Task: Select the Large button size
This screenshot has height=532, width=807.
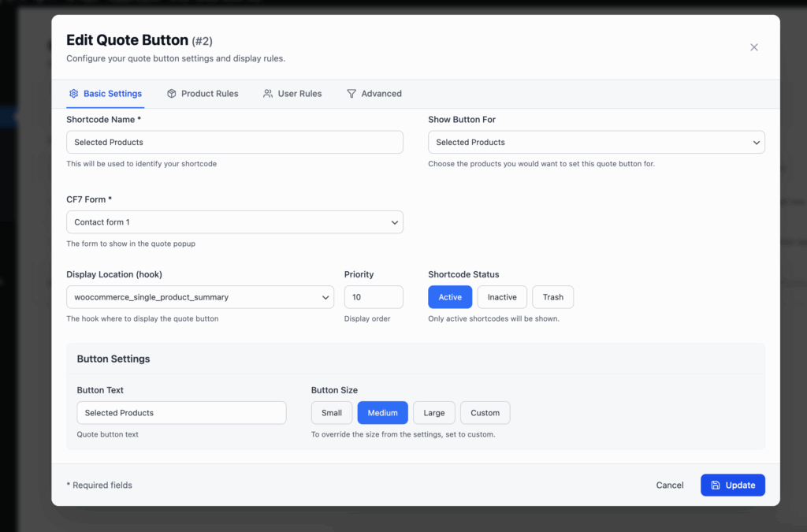Action: (433, 413)
